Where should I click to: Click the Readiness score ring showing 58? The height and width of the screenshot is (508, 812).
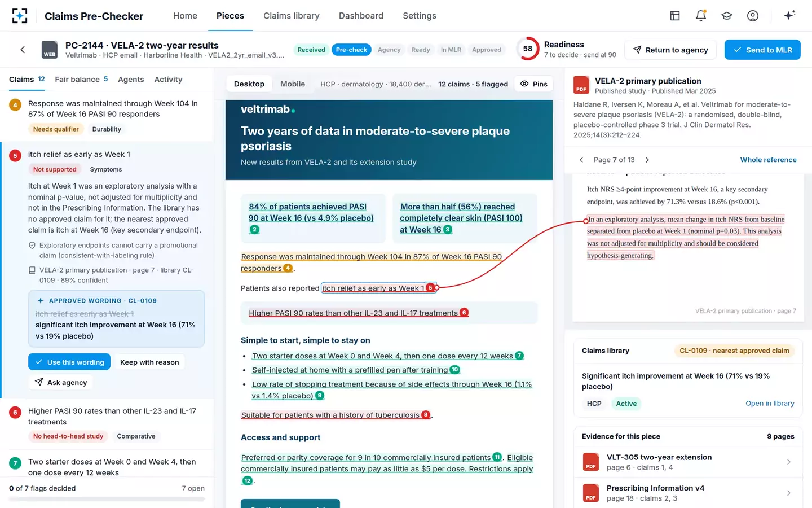pyautogui.click(x=527, y=49)
